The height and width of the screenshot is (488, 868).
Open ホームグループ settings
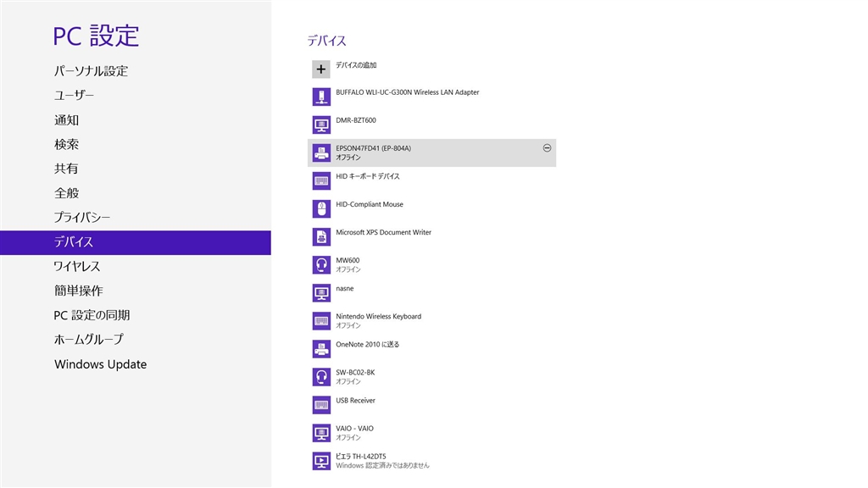(x=89, y=339)
